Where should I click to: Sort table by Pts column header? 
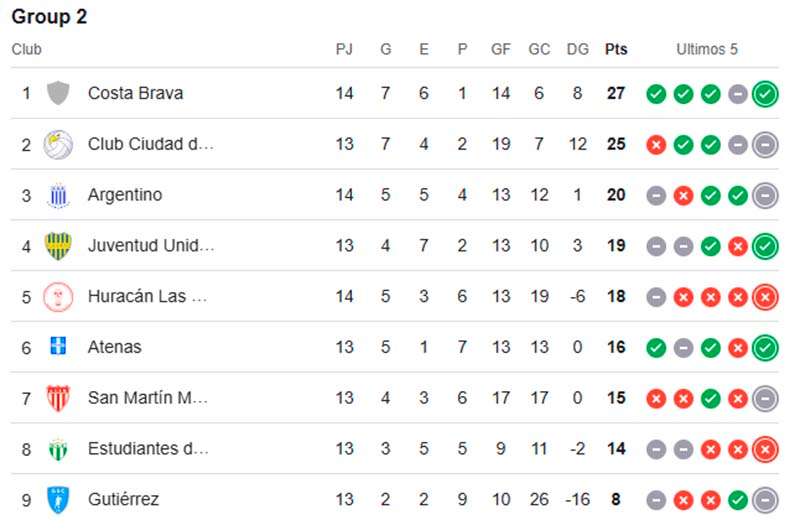click(616, 49)
